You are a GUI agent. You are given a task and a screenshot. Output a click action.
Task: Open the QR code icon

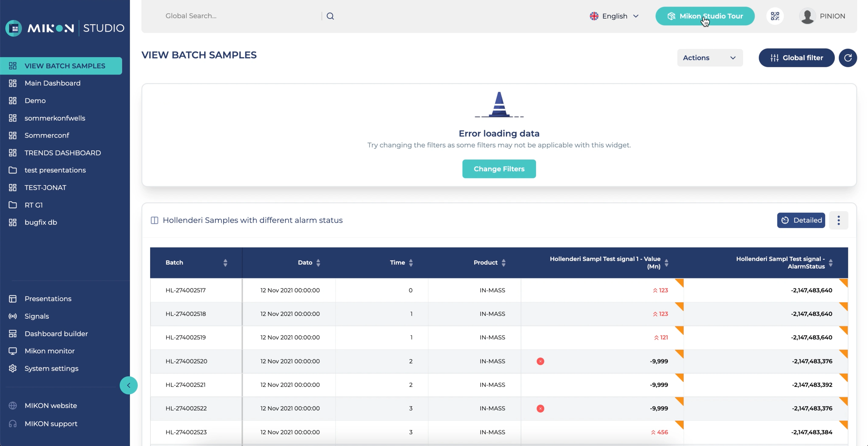775,16
